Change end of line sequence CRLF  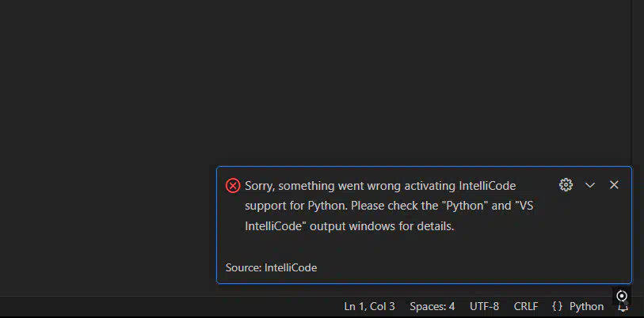tap(526, 306)
